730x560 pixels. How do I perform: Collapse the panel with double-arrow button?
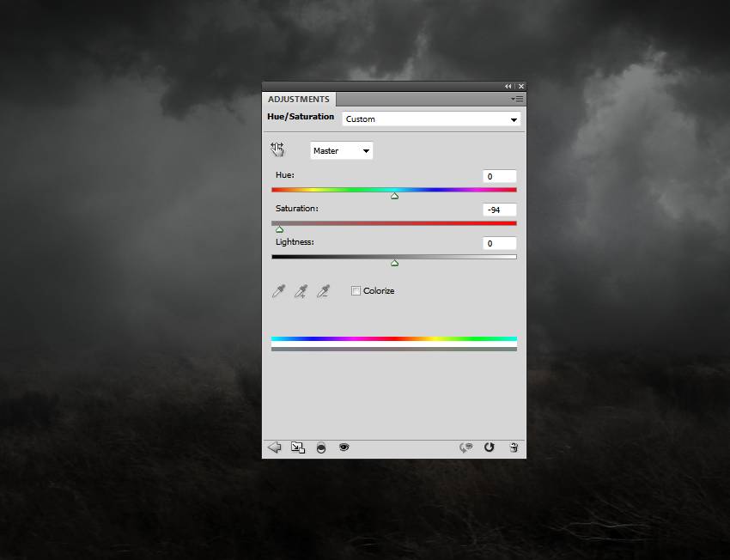coord(508,87)
